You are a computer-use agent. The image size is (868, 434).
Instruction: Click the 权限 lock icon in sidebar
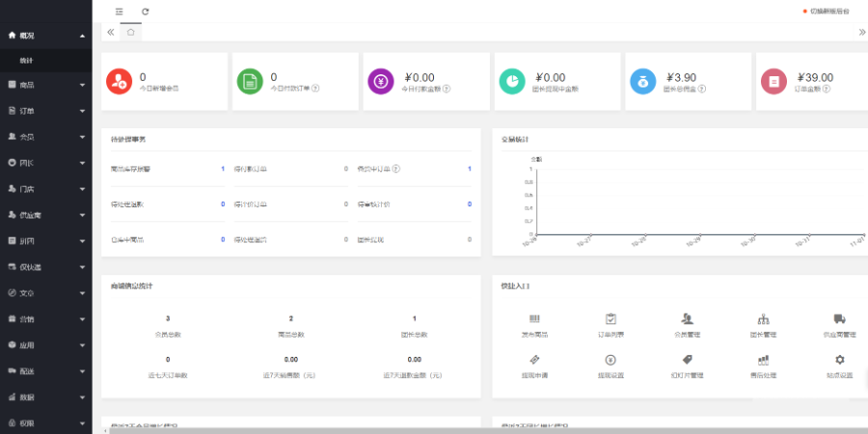pos(13,423)
